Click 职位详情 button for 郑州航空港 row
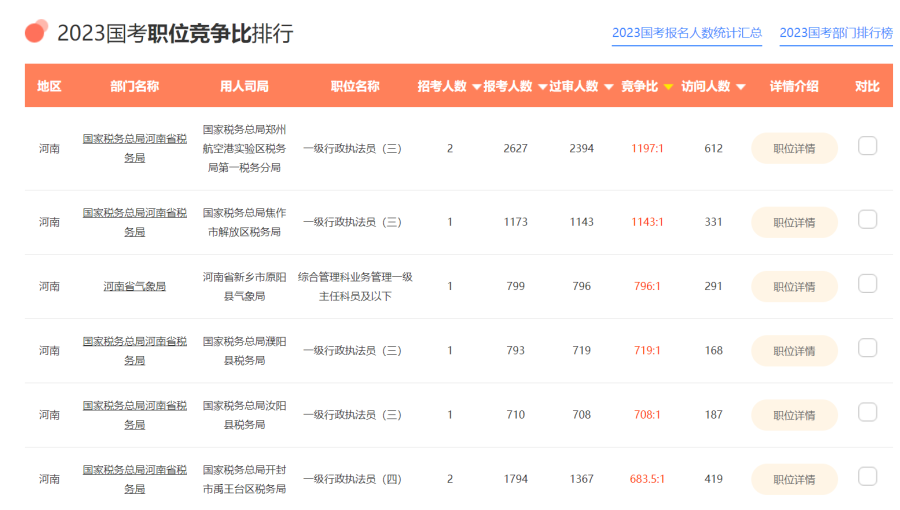The width and height of the screenshot is (900, 510). click(794, 149)
